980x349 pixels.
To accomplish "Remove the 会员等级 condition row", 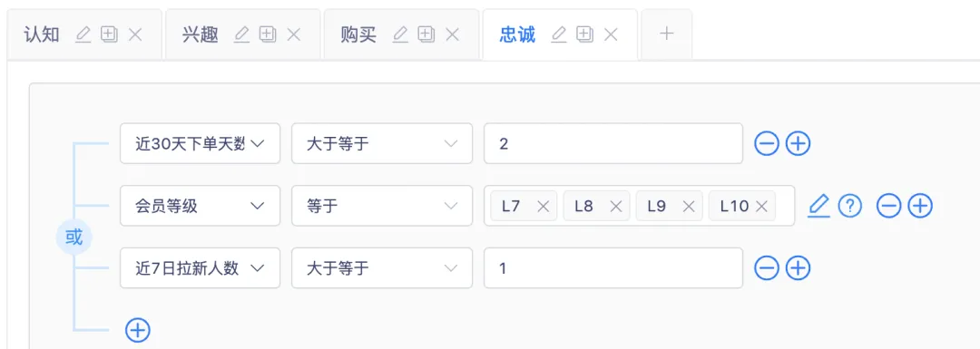I will point(888,206).
